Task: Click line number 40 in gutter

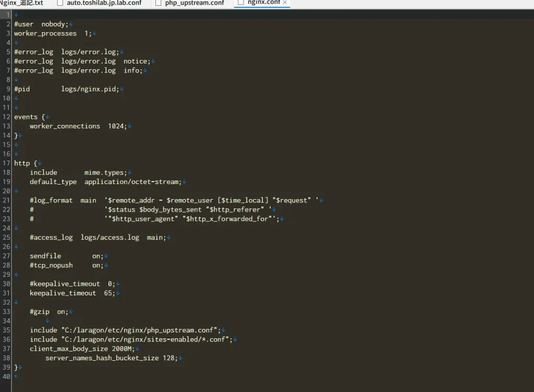Action: tap(6, 377)
